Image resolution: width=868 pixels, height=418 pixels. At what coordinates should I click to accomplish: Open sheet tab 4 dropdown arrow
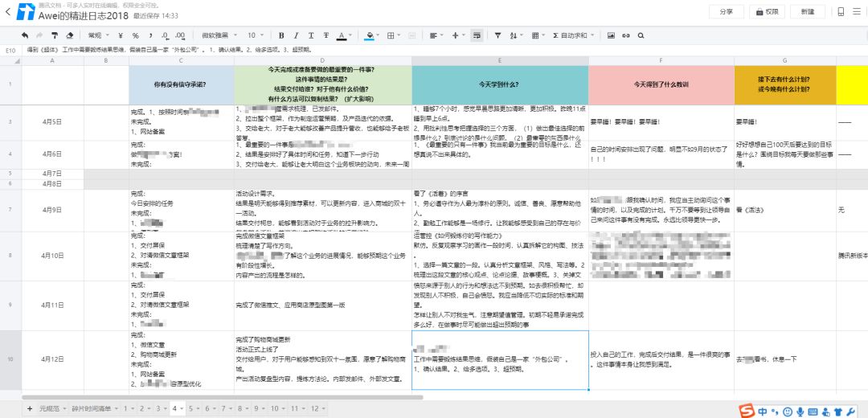coord(182,408)
